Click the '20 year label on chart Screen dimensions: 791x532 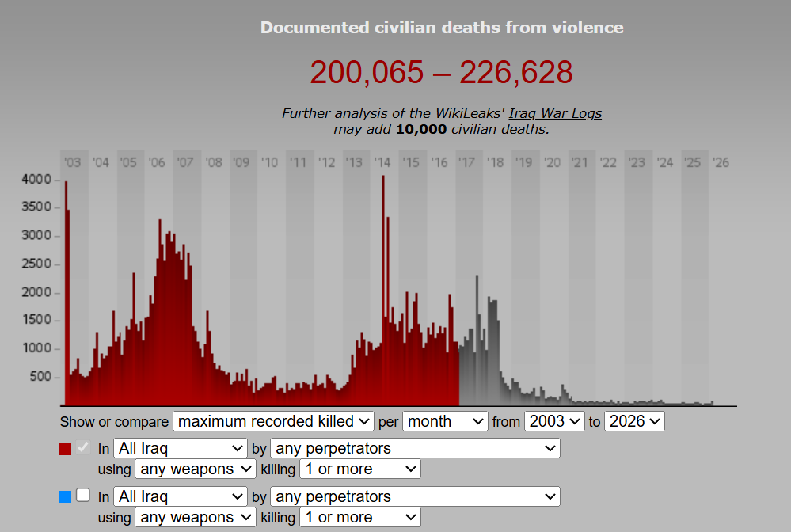(553, 162)
